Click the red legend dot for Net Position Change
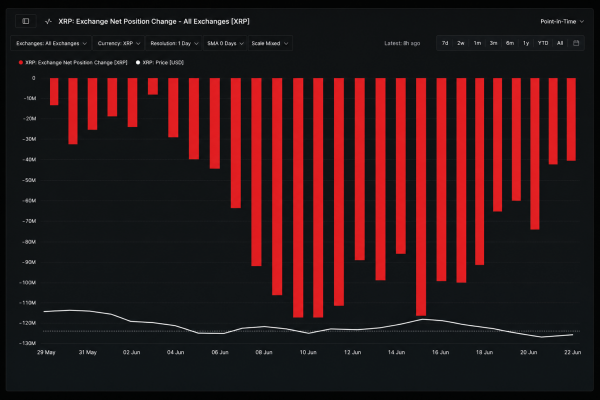The height and width of the screenshot is (400, 600). 21,62
